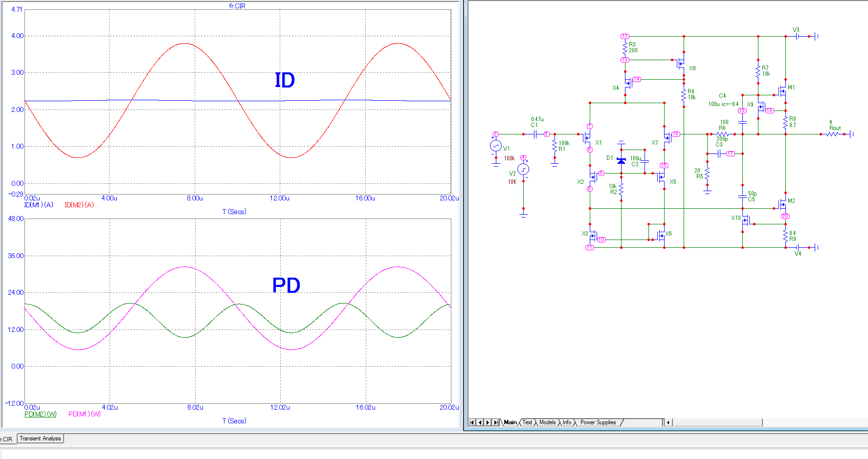Click the C1 0.47u capacitor

pos(535,134)
